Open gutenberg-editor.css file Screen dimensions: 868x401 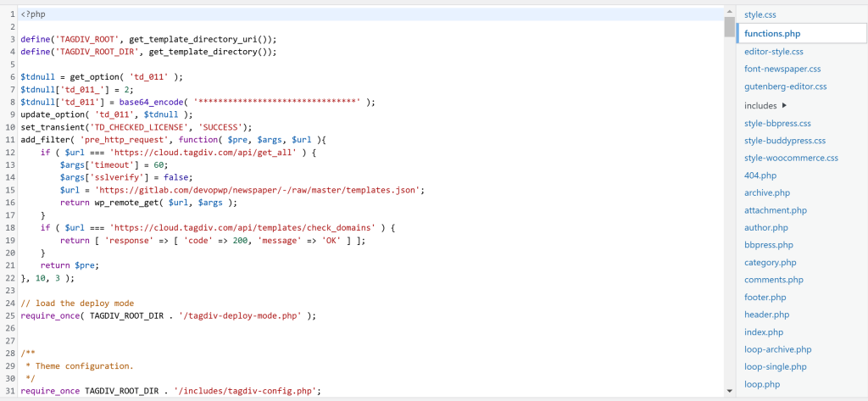click(x=786, y=87)
